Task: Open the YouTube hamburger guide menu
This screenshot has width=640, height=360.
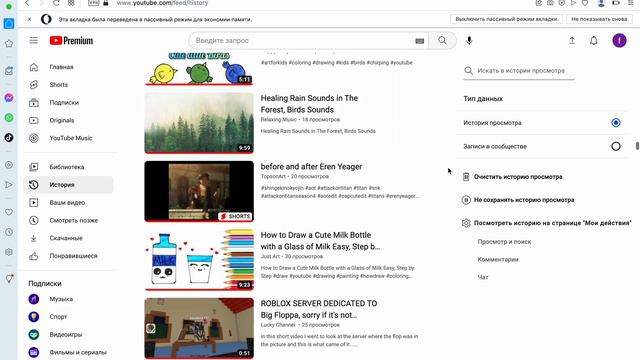Action: (x=33, y=40)
